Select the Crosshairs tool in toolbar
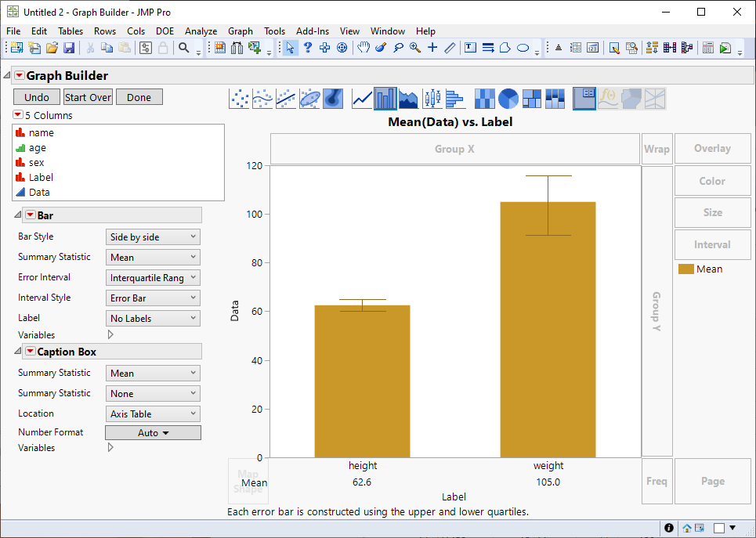The image size is (756, 538). click(x=432, y=48)
